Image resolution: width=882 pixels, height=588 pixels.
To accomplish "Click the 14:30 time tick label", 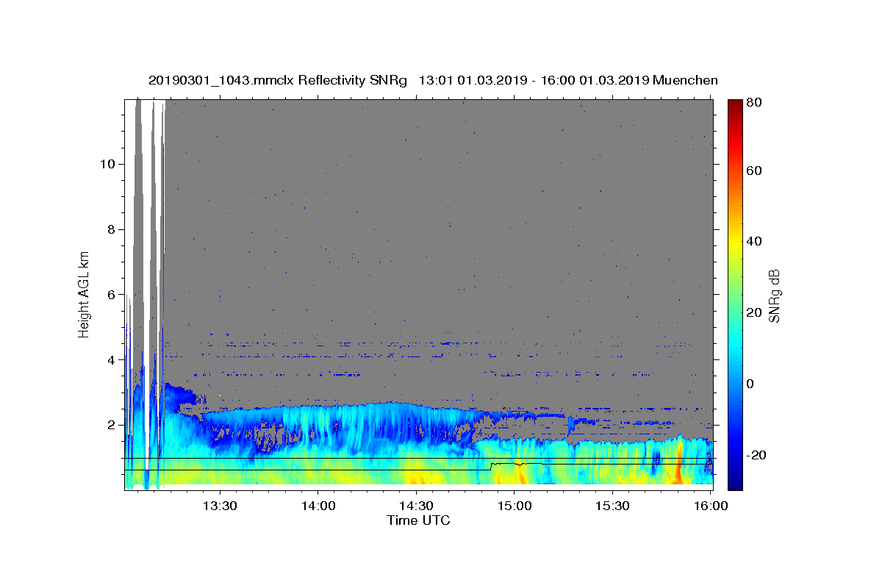I will click(416, 506).
